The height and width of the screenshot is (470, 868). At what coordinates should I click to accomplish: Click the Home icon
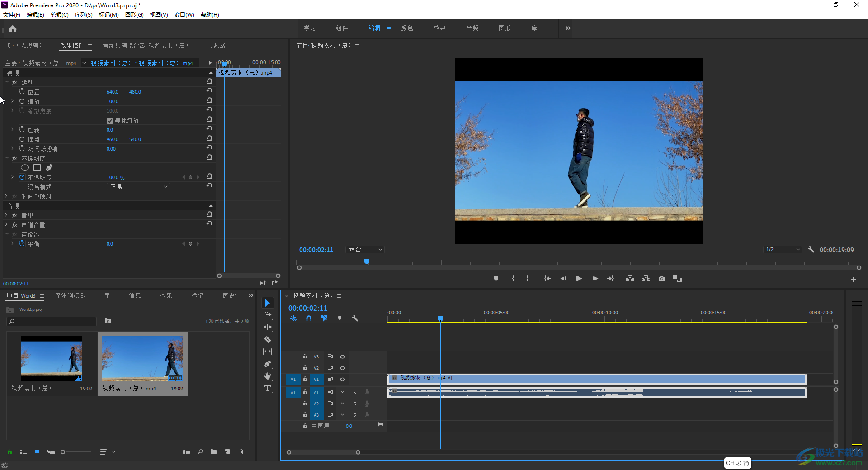[x=13, y=29]
